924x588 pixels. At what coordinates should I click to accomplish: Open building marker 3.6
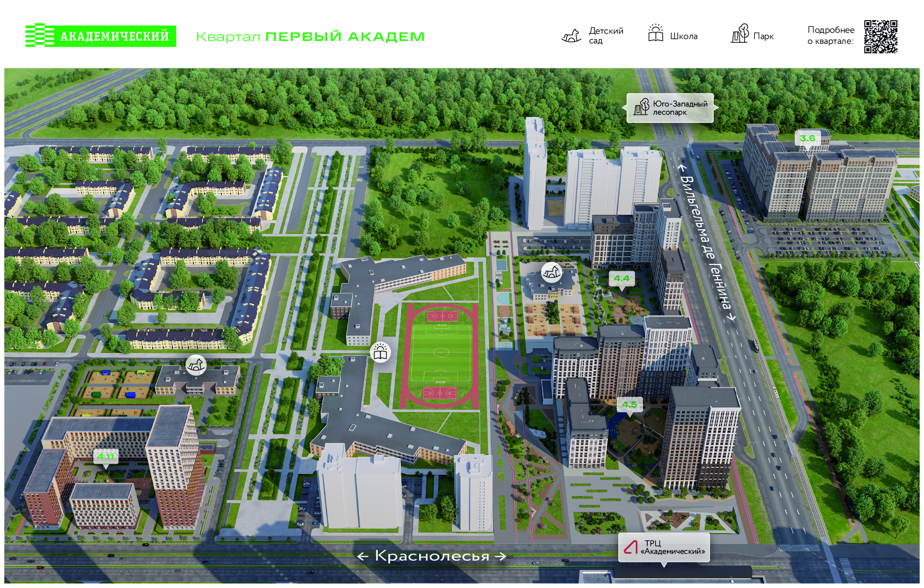pyautogui.click(x=807, y=139)
